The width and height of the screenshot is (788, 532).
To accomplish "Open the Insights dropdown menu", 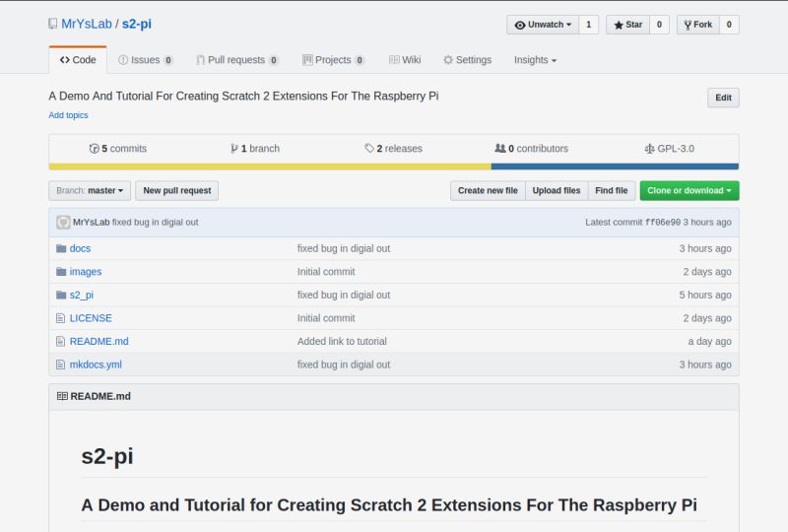I will pos(535,60).
